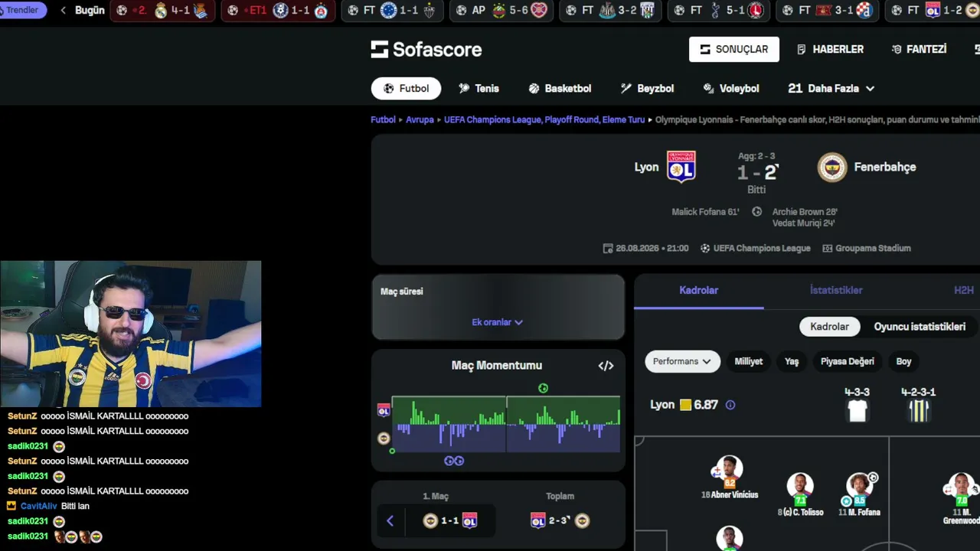Open UEFA Champions League Playoff Round breadcrumb
This screenshot has height=551, width=980.
click(544, 120)
